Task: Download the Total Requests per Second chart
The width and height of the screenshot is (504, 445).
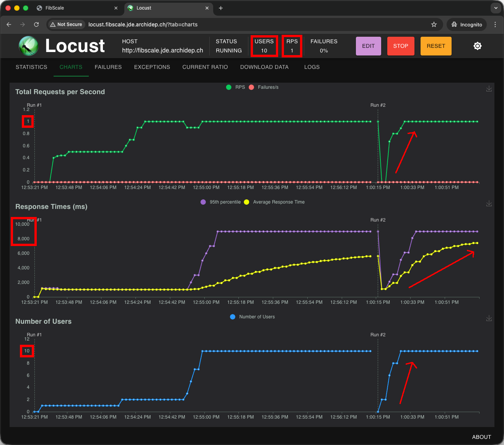Action: 489,88
